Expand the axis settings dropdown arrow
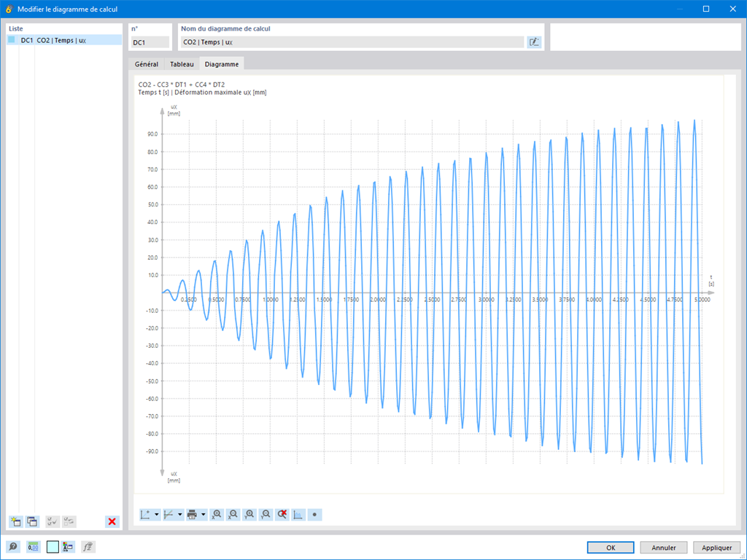Viewport: 747px width, 560px height. [x=156, y=514]
